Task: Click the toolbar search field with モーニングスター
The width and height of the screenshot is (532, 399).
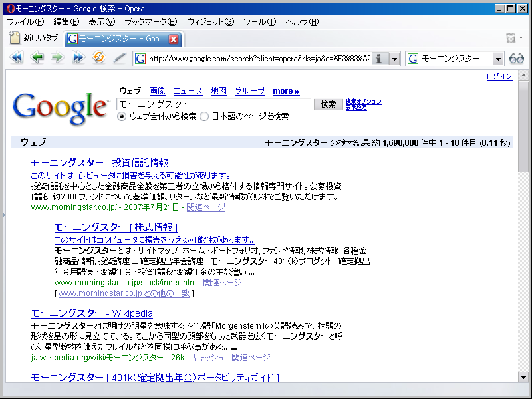Action: 456,59
